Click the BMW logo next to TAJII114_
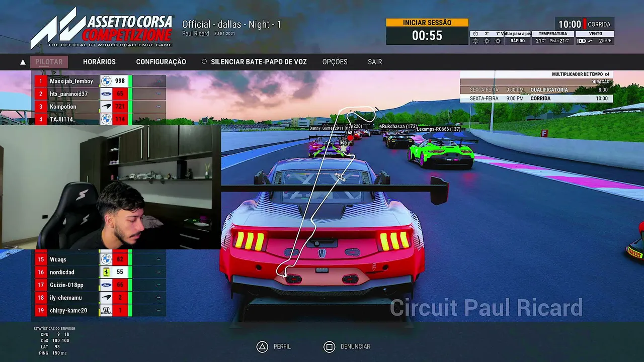Image resolution: width=644 pixels, height=362 pixels. tap(106, 119)
